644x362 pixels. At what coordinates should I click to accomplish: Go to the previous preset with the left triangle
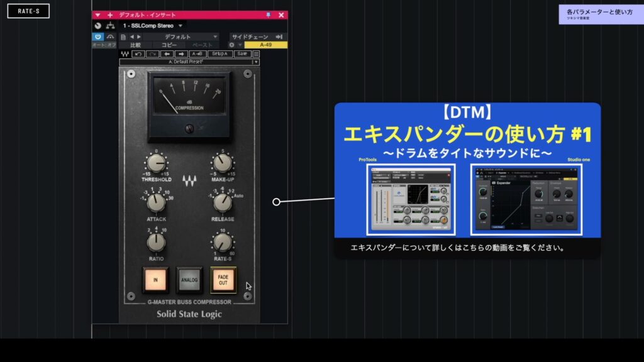132,37
